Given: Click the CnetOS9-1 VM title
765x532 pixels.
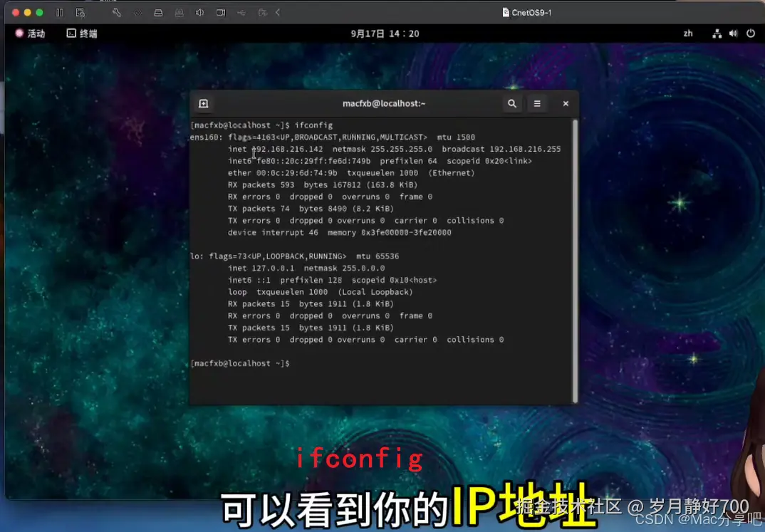Looking at the screenshot, I should coord(527,11).
